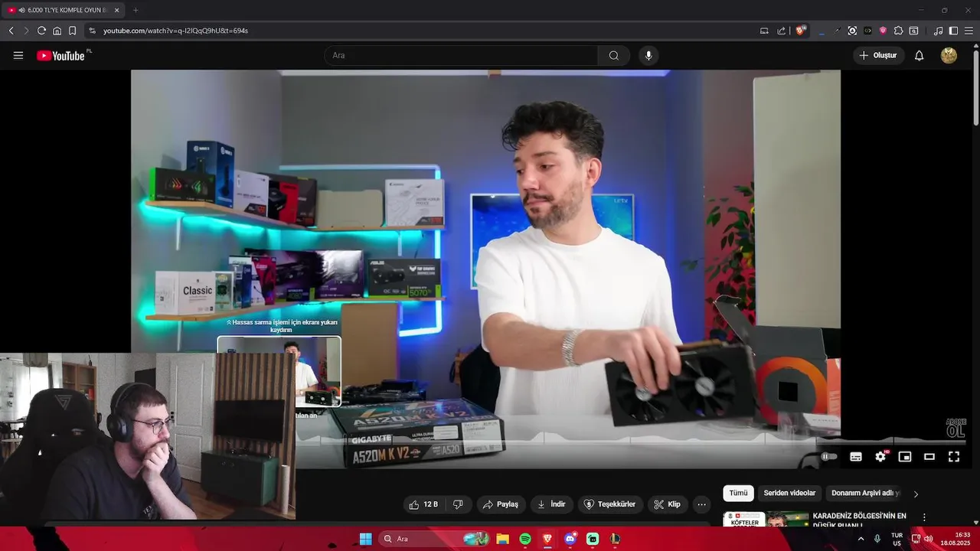Toggle subtitles on the video player
The height and width of the screenshot is (551, 980).
(856, 457)
